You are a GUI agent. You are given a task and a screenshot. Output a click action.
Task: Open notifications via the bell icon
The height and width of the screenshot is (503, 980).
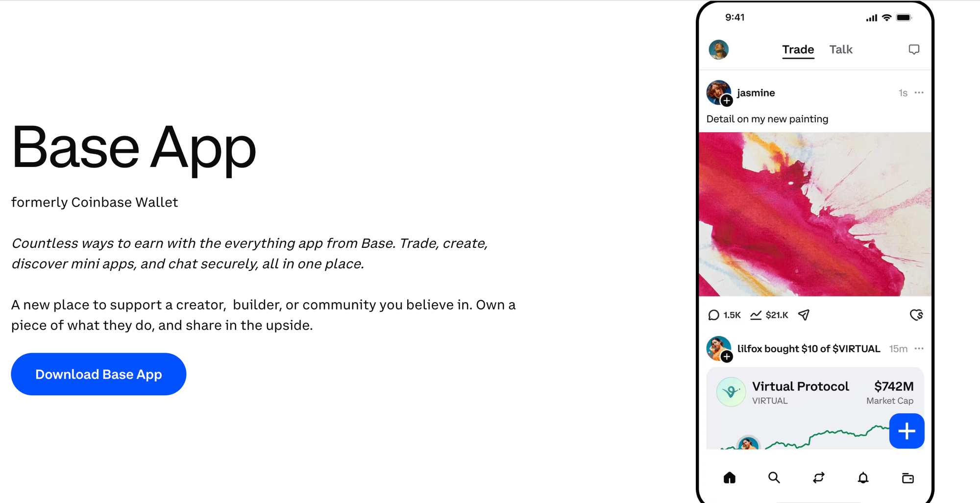coord(863,478)
